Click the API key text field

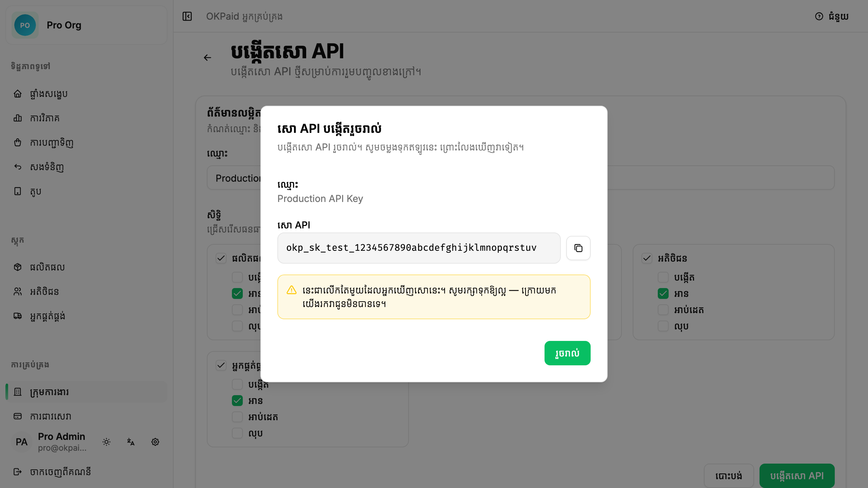tap(419, 248)
